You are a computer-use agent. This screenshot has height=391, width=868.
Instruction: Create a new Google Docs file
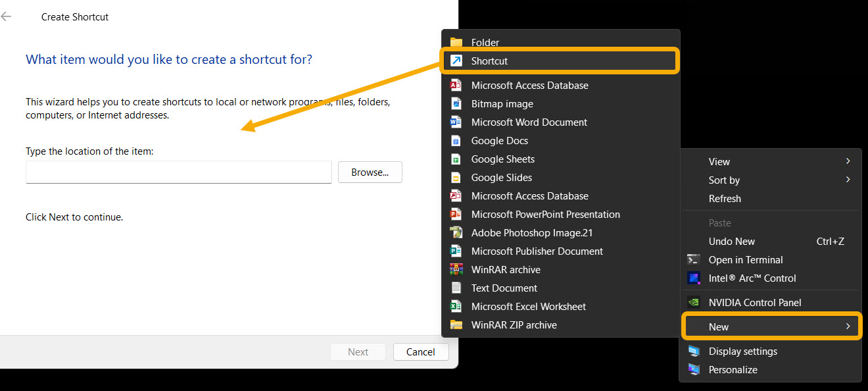pyautogui.click(x=499, y=140)
